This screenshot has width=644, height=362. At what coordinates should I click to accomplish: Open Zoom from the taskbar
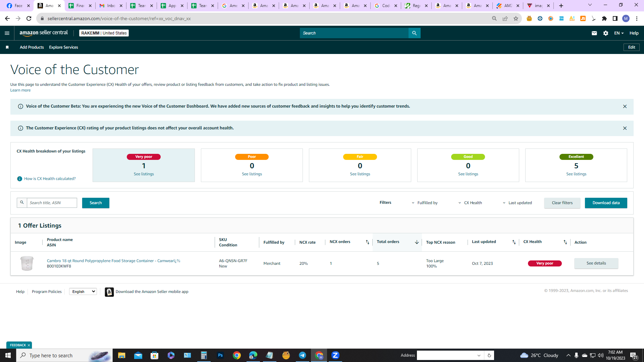[x=335, y=355]
